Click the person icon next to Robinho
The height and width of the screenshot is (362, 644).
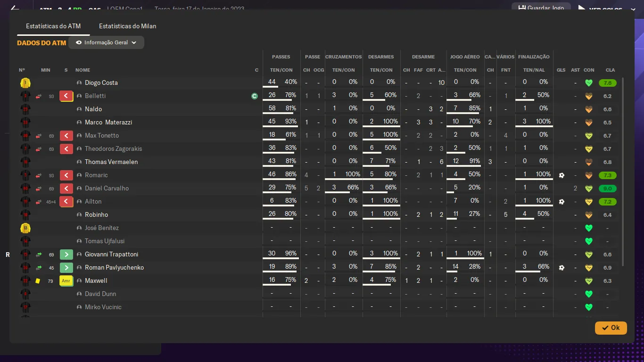tap(79, 215)
